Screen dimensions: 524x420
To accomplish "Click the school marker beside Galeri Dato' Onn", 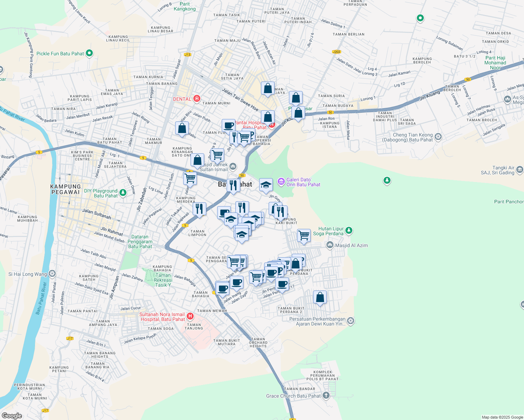I will pos(266,185).
